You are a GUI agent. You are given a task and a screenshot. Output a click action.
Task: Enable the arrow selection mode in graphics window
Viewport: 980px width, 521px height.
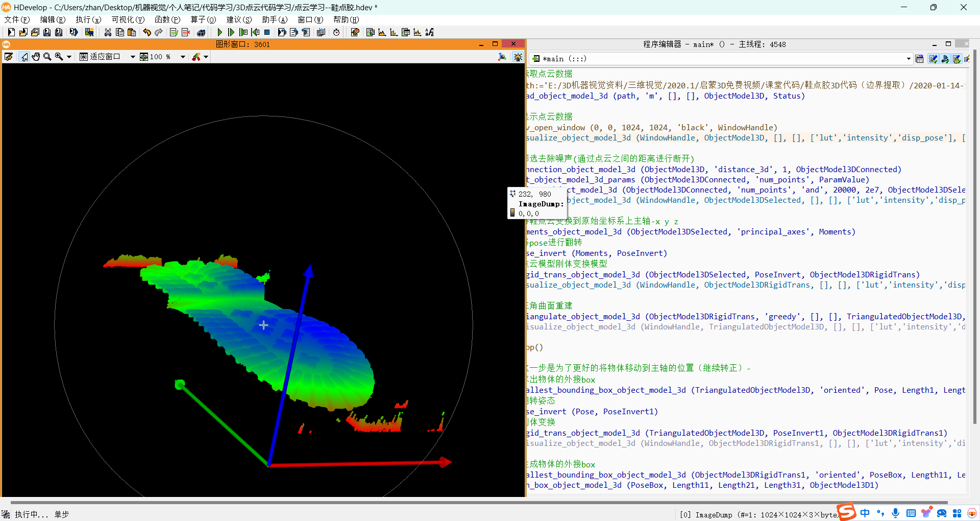point(24,57)
